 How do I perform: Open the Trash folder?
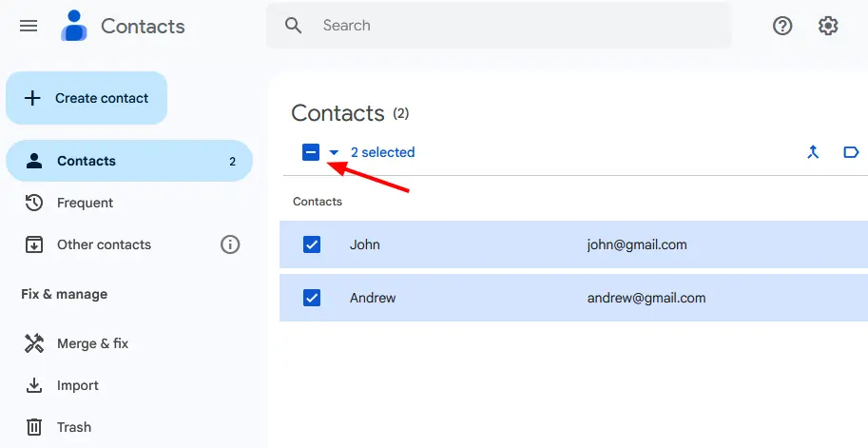click(73, 427)
